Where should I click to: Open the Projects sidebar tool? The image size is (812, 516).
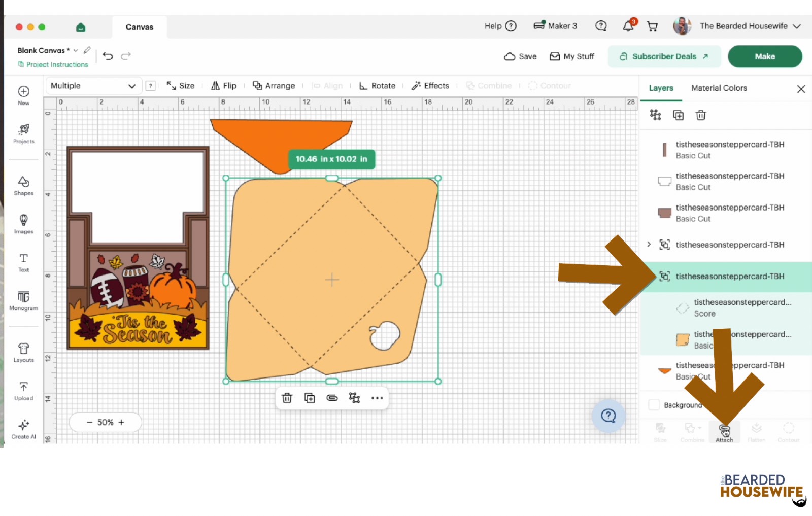(x=23, y=133)
